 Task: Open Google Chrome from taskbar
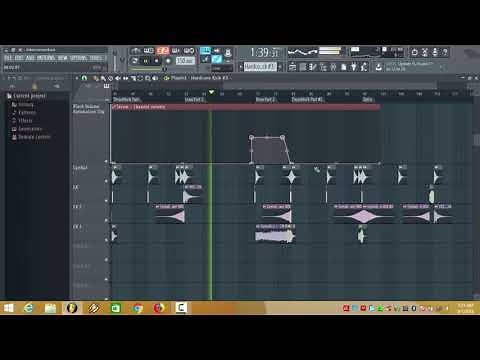click(137, 308)
